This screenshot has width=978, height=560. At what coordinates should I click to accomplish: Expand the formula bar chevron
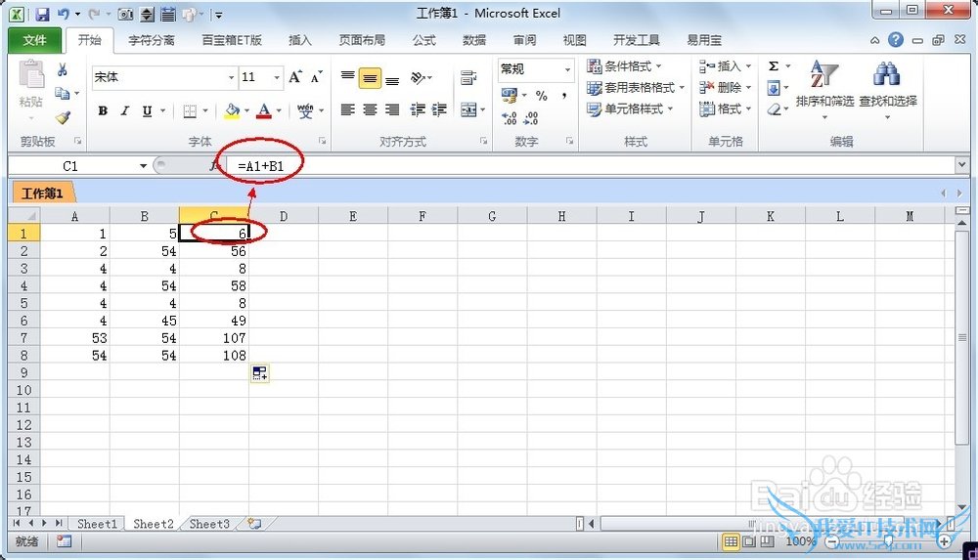click(x=961, y=164)
